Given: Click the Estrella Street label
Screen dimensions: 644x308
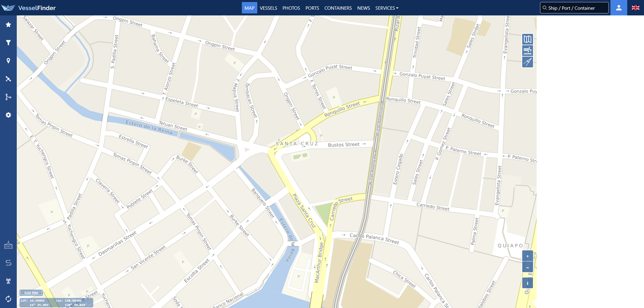Looking at the screenshot, I should click(133, 141).
